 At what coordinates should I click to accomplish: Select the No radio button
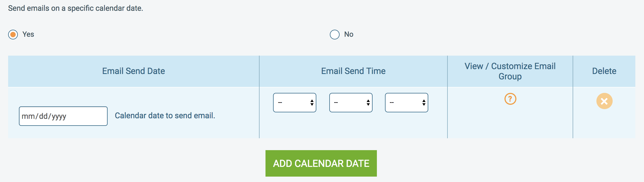(x=334, y=34)
